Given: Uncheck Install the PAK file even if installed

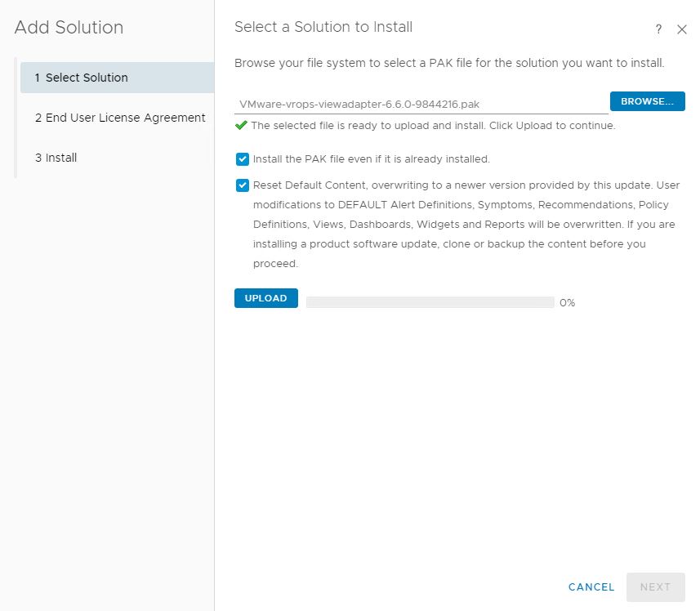Looking at the screenshot, I should [x=243, y=159].
